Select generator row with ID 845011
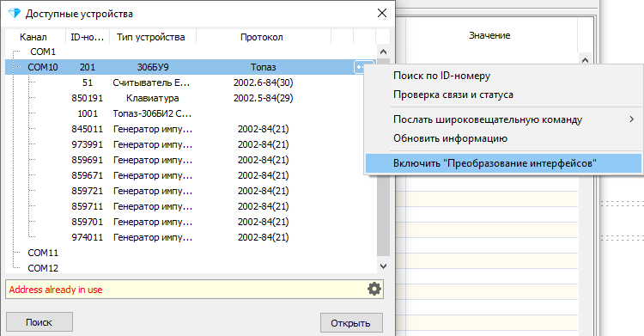 coord(191,129)
